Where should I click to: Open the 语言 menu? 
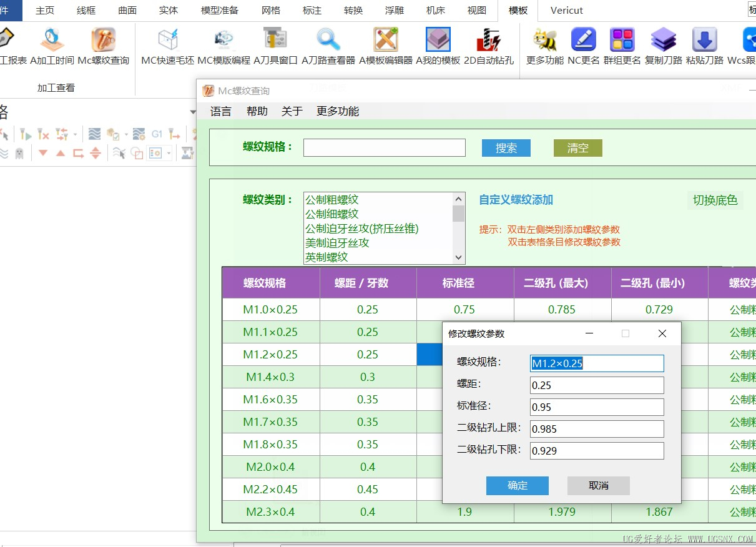click(221, 111)
